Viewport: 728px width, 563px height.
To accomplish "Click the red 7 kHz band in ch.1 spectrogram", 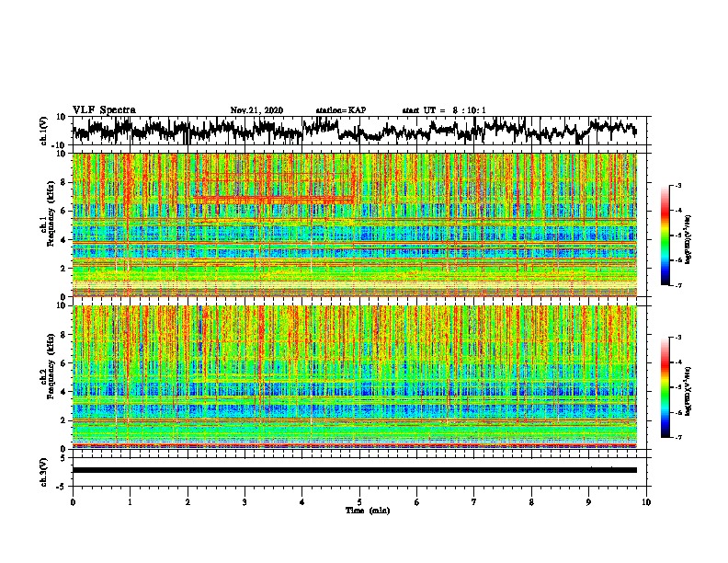I will tap(274, 200).
